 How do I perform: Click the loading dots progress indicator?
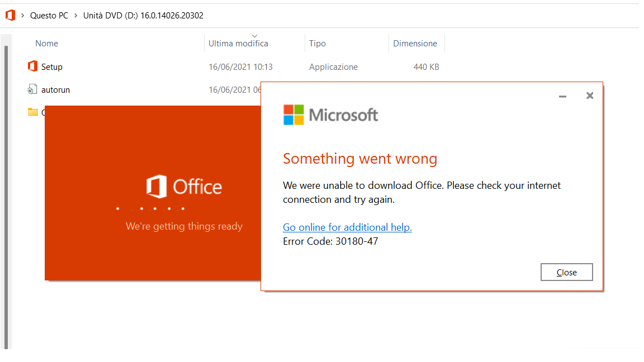click(x=150, y=208)
